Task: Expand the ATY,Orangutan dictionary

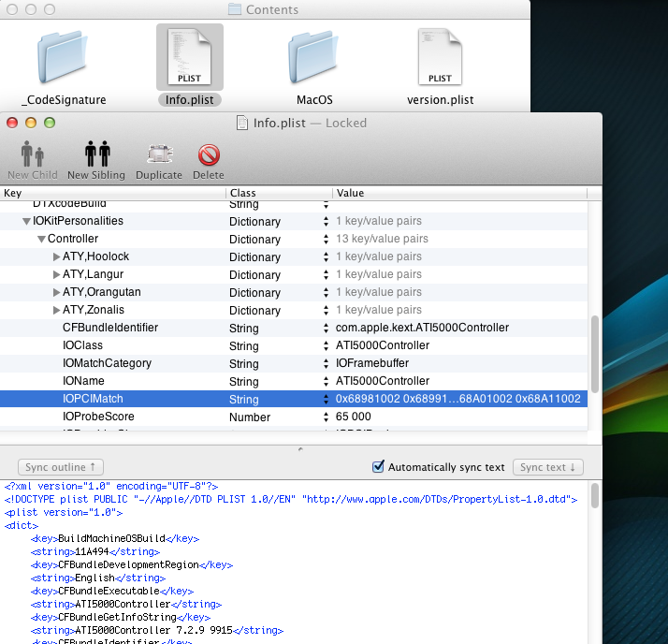Action: coord(56,292)
